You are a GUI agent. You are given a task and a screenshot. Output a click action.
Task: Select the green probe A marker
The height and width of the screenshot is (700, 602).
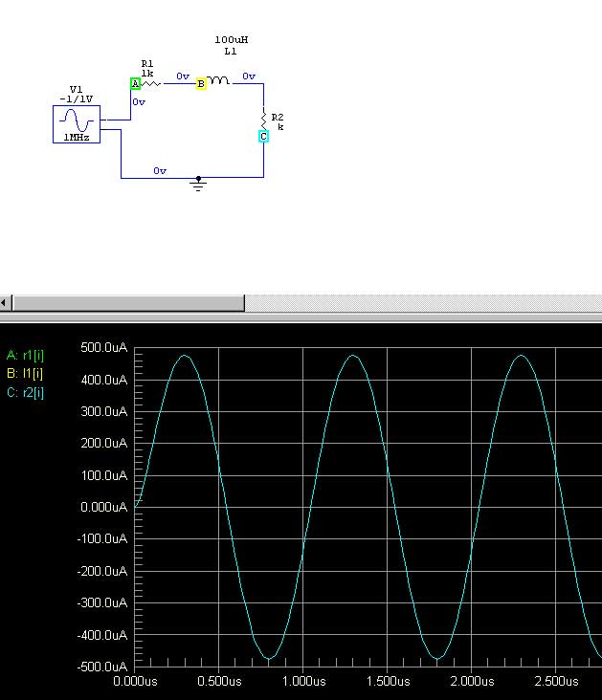pyautogui.click(x=136, y=84)
